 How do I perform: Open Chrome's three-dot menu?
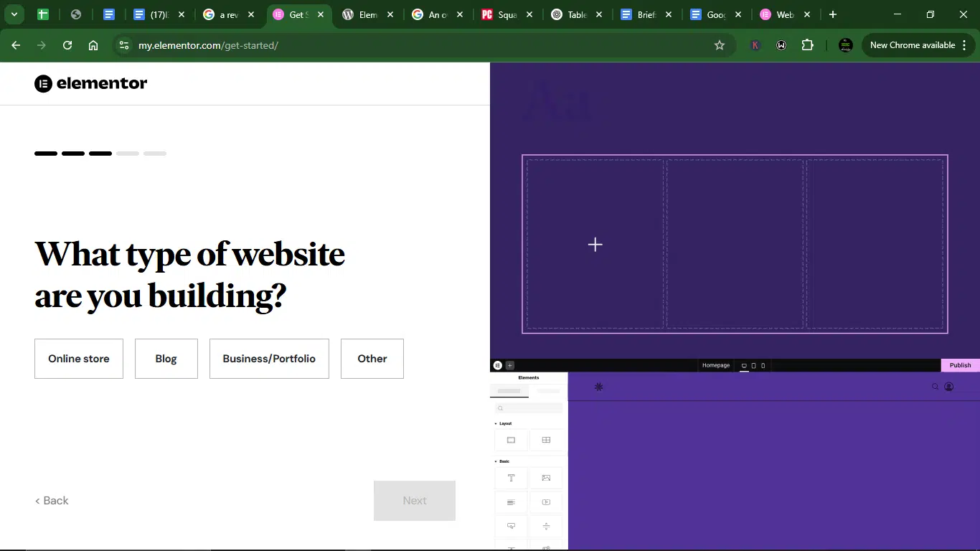[965, 45]
